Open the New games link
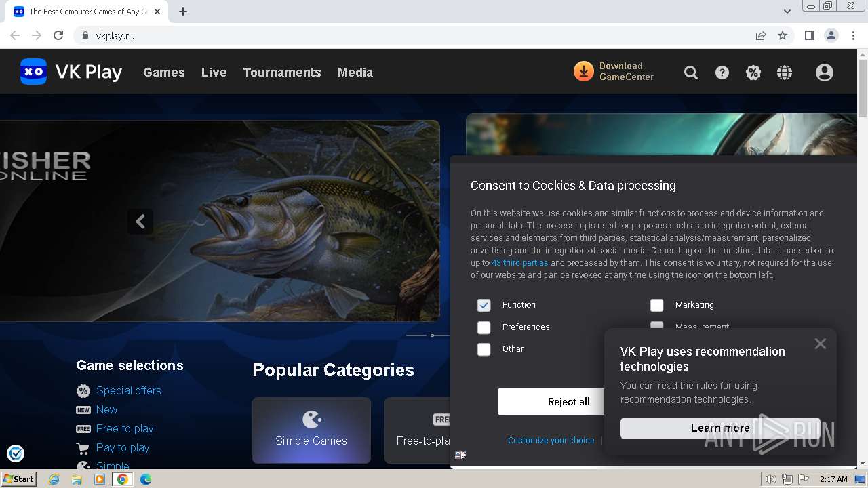The height and width of the screenshot is (488, 868). [x=106, y=410]
